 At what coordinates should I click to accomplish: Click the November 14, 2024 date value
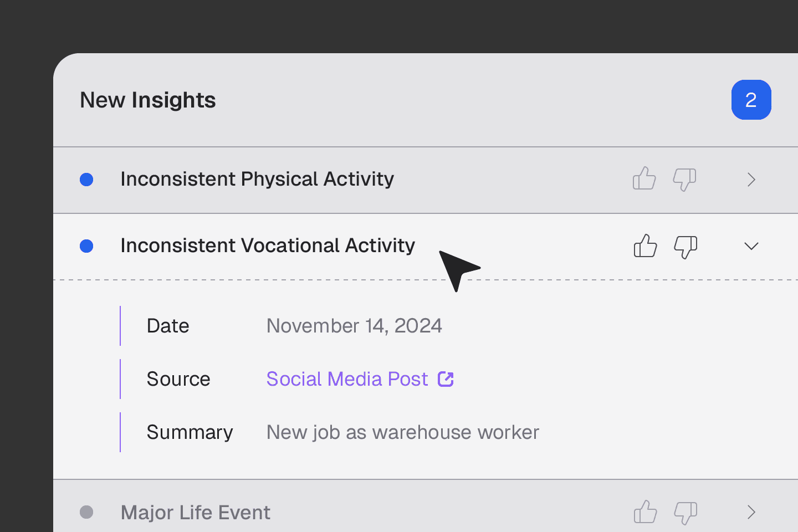[x=354, y=326]
